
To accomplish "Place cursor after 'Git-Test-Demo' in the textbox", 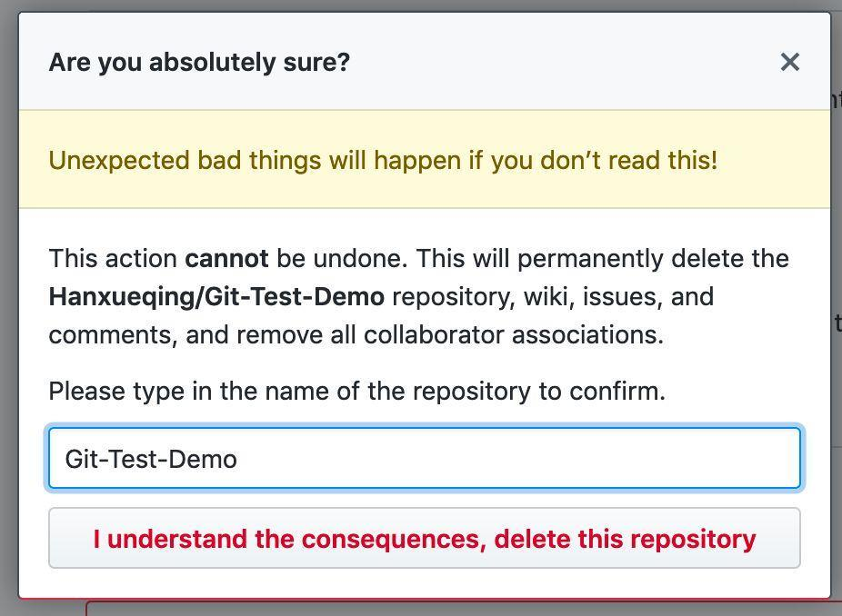I will [238, 460].
